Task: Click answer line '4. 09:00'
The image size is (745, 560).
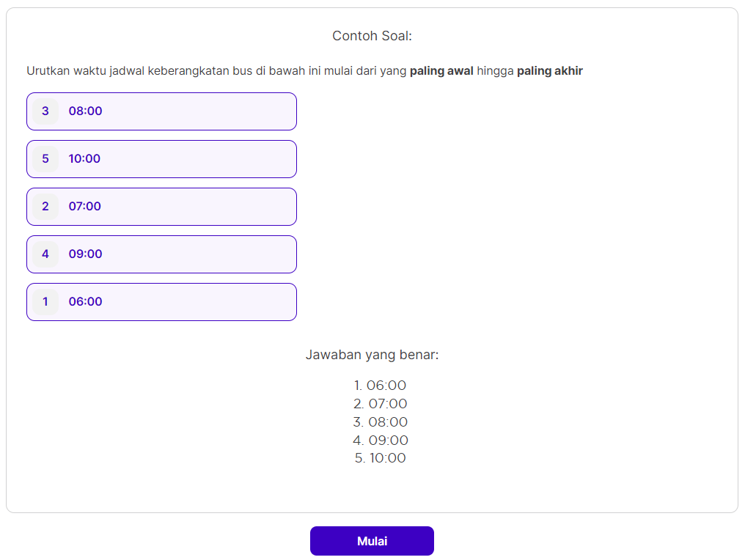Action: 380,441
